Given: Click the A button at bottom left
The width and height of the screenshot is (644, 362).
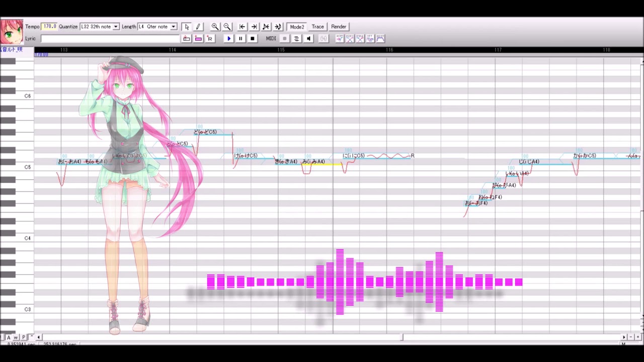Looking at the screenshot, I should coord(9,337).
